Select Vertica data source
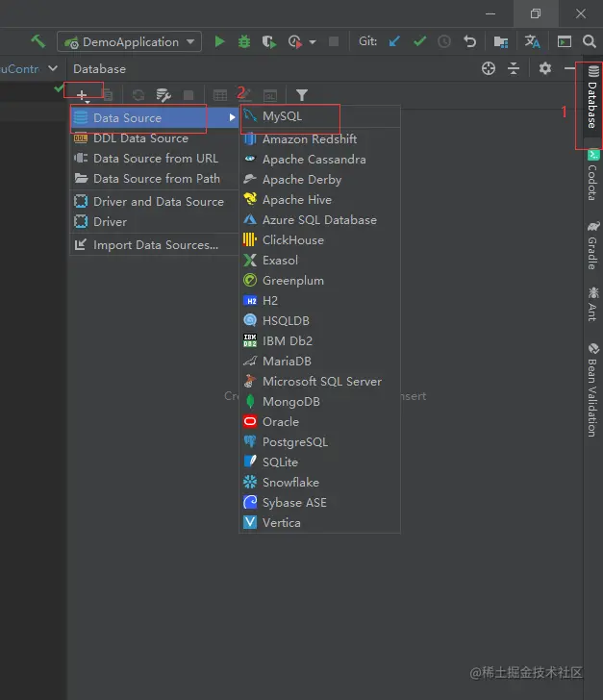 [x=320, y=522]
